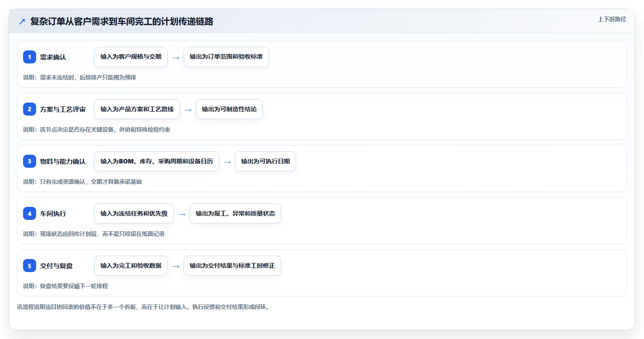Click the diagonal arrow icon beside the title
Screen dimensions: 644x339
tap(22, 21)
